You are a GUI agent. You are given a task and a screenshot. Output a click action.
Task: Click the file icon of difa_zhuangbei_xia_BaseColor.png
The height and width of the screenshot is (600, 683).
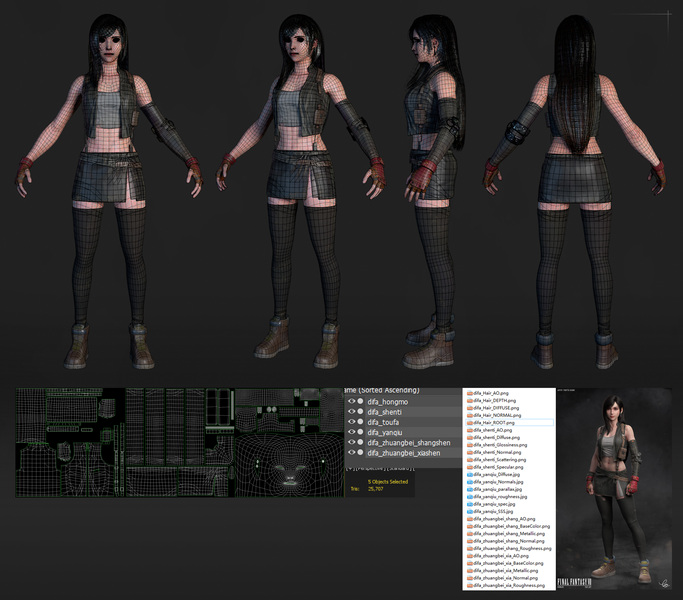470,563
